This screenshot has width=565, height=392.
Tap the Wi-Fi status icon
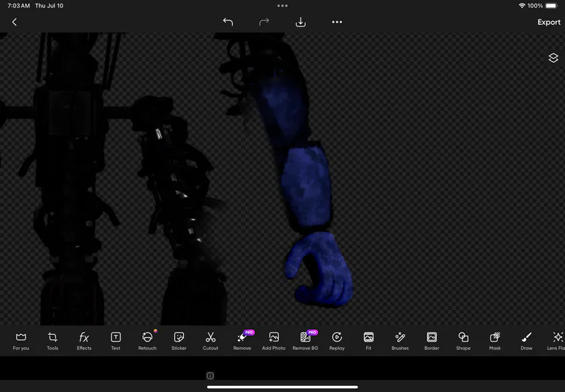[x=522, y=6]
